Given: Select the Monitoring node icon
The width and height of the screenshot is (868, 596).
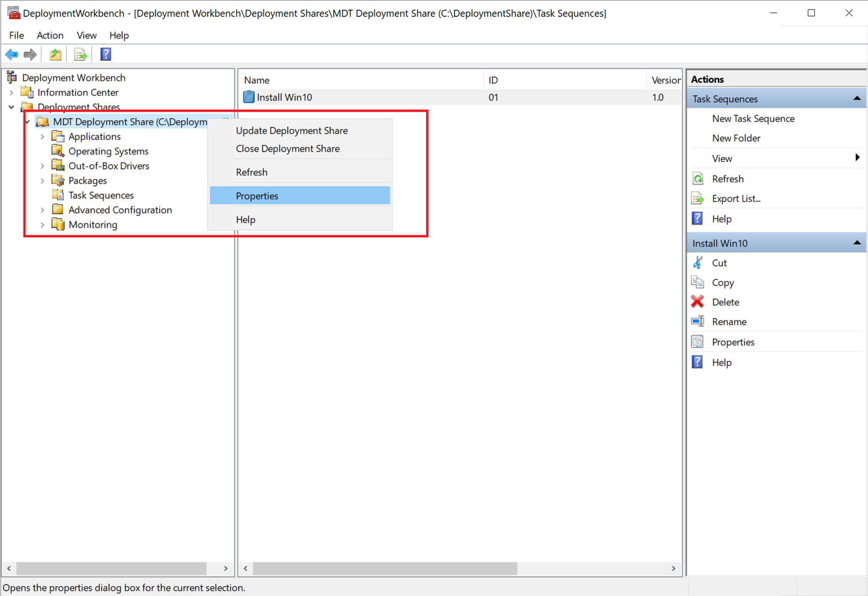Looking at the screenshot, I should click(x=58, y=224).
